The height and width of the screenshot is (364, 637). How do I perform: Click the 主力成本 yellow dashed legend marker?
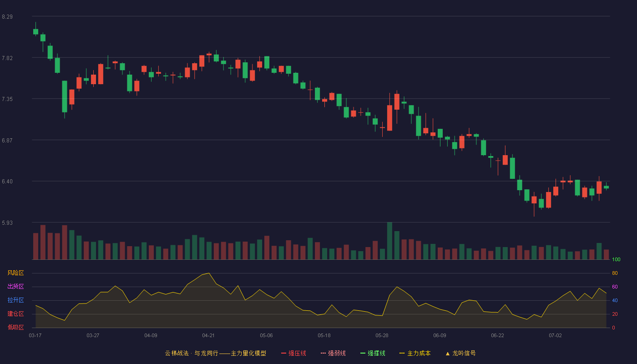click(402, 353)
